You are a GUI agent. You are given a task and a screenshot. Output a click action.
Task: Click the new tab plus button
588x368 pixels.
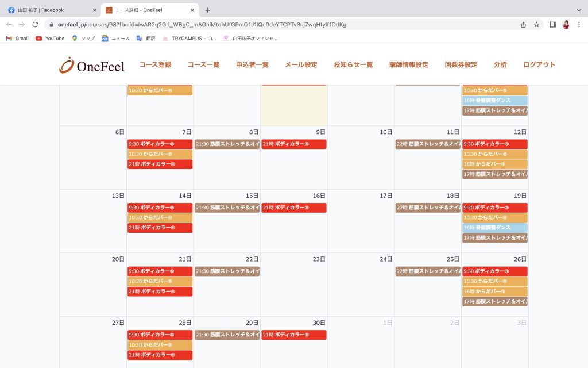pyautogui.click(x=208, y=10)
